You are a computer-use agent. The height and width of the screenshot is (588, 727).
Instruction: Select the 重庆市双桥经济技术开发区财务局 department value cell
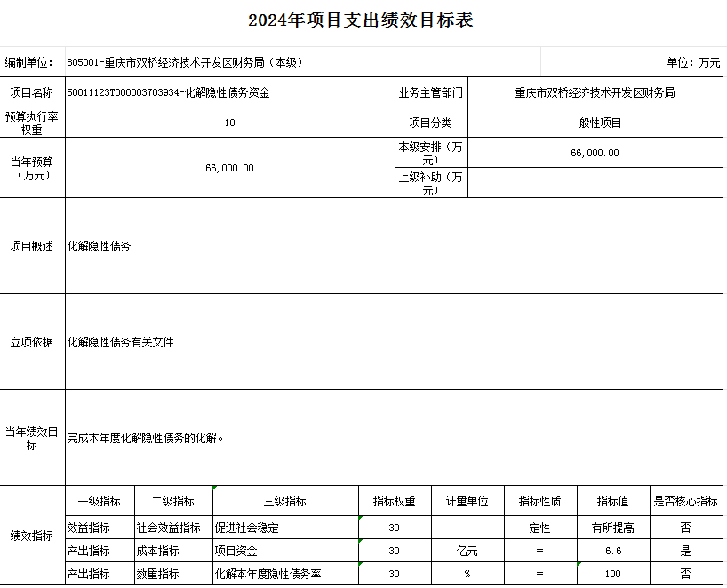[595, 92]
